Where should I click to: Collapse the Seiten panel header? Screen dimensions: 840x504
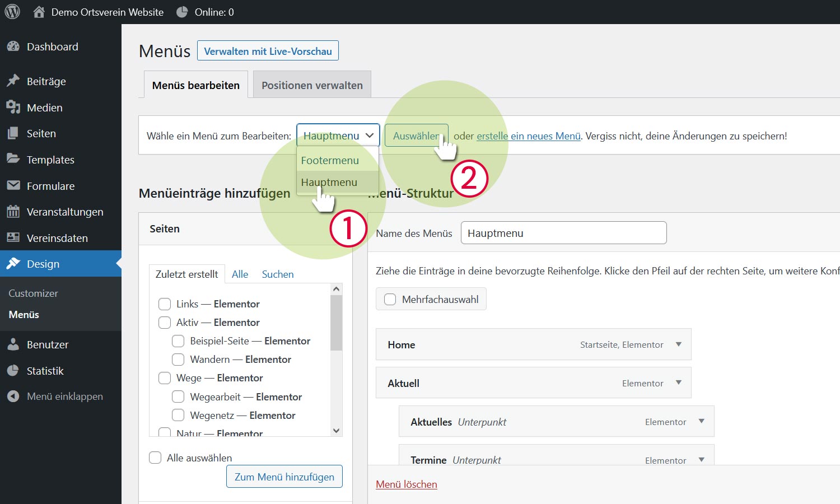(245, 228)
